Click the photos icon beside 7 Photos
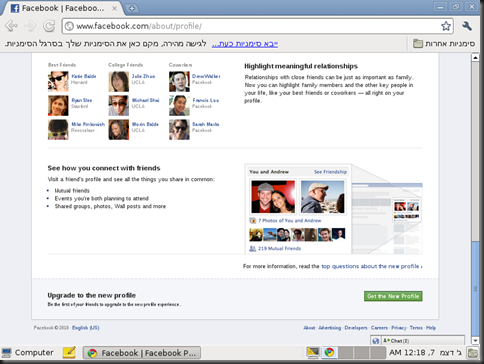This screenshot has width=484, height=364. point(253,221)
